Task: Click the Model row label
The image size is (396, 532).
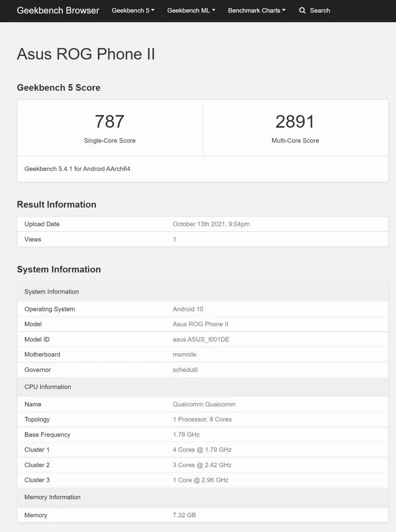Action: click(x=33, y=324)
